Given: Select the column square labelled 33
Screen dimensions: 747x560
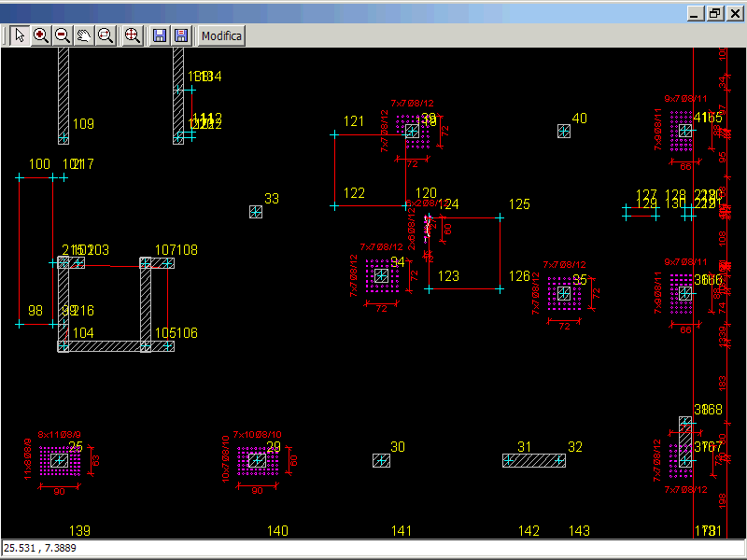Looking at the screenshot, I should click(x=256, y=212).
